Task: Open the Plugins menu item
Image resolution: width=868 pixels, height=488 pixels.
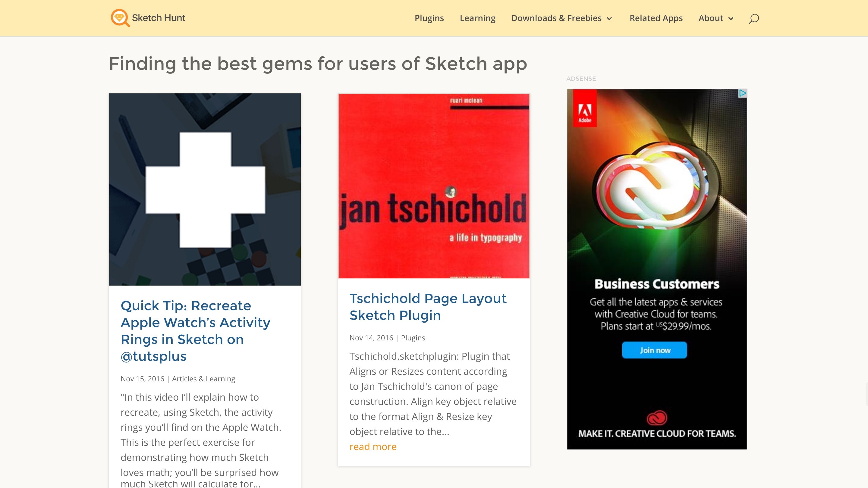Action: (429, 18)
